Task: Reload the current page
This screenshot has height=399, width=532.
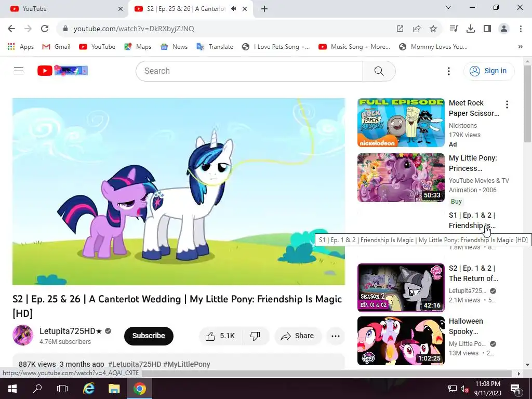Action: click(x=45, y=29)
